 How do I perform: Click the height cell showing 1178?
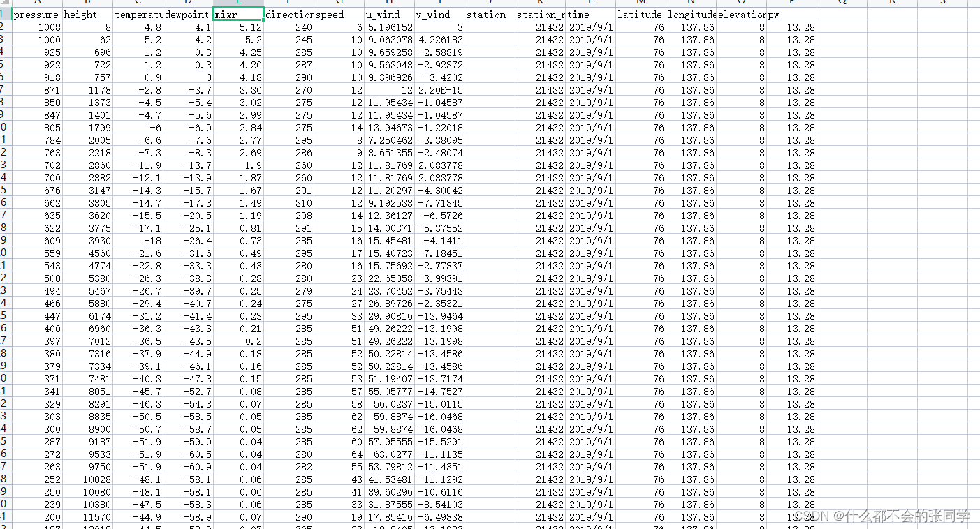pos(87,90)
